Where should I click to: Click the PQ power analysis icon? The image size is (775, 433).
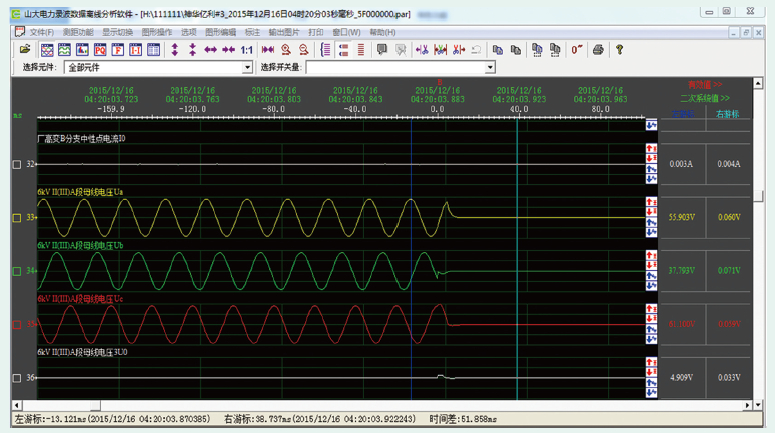pos(100,49)
